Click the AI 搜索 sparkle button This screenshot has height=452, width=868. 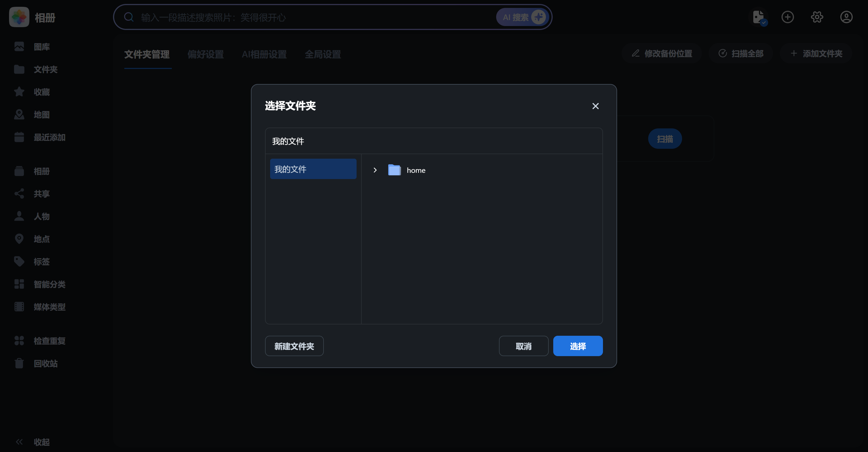coord(523,17)
